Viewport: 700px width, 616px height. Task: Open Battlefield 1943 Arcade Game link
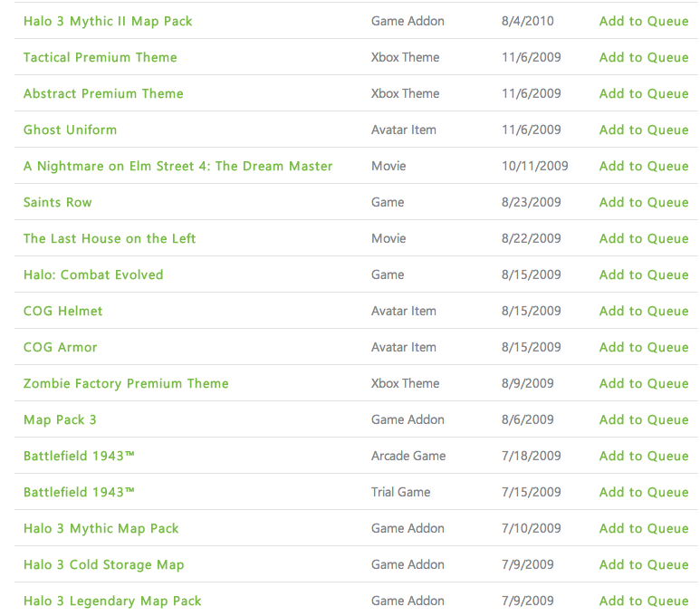point(79,456)
